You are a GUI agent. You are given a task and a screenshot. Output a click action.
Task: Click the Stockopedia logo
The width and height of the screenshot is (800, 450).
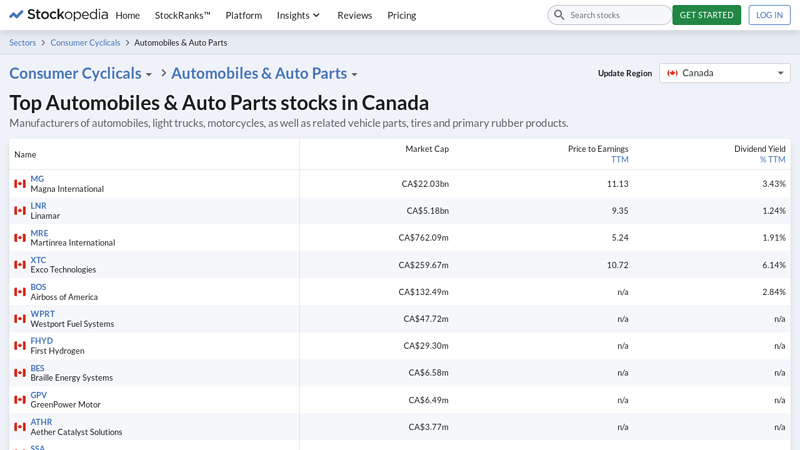59,15
